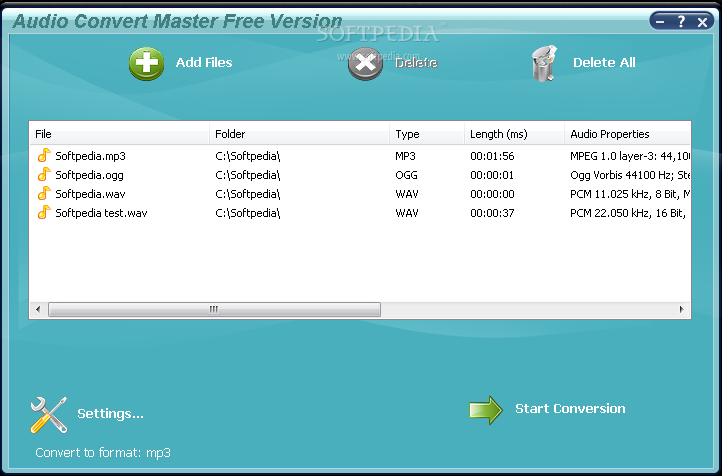Click the OGG type cell
This screenshot has height=476, width=722.
406,175
